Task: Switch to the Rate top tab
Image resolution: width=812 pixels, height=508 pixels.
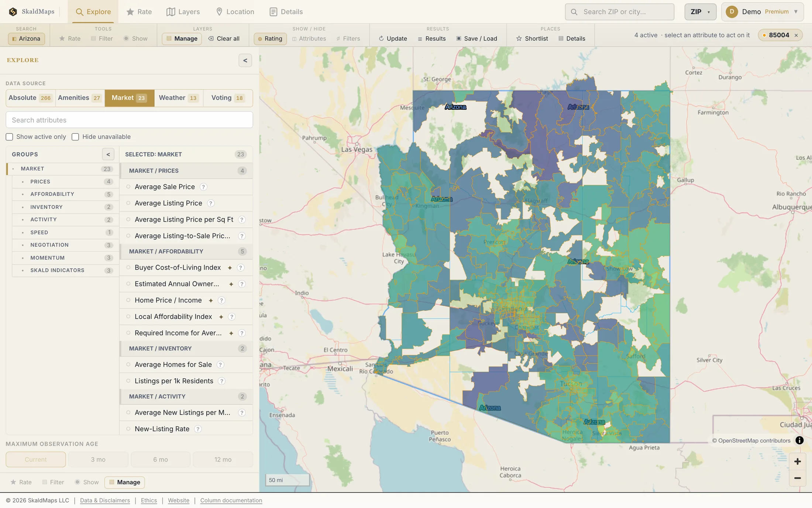Action: pos(139,12)
